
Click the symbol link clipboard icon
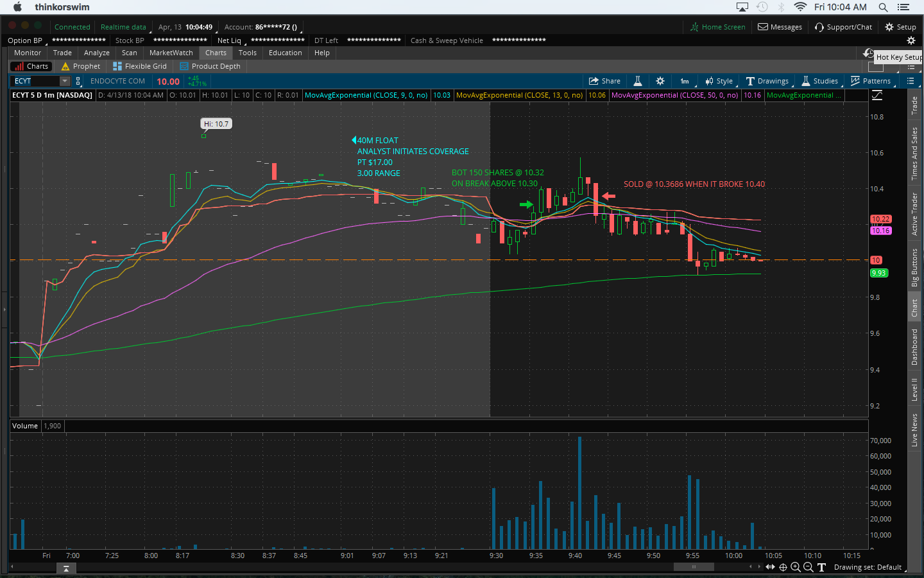[x=78, y=81]
